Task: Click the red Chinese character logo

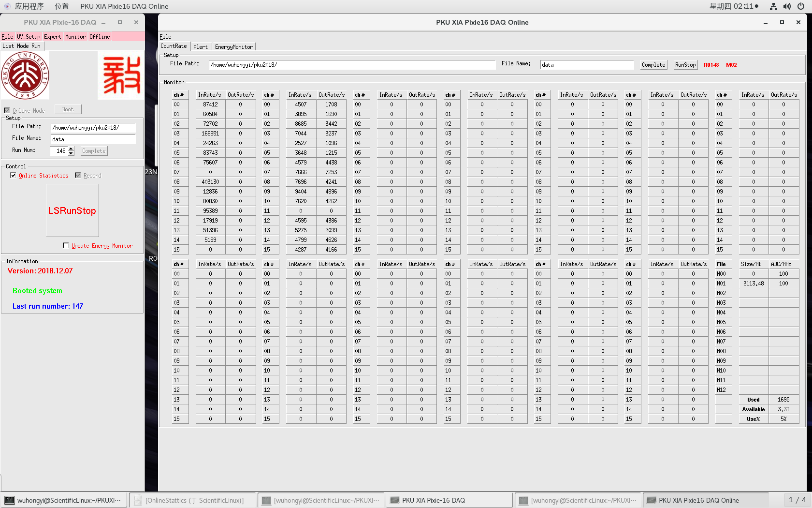Action: click(x=121, y=75)
